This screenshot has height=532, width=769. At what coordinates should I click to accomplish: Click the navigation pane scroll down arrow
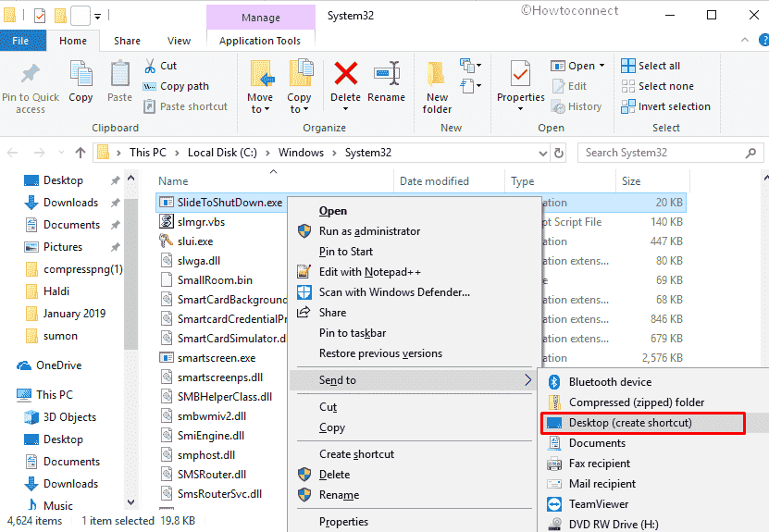tap(131, 502)
